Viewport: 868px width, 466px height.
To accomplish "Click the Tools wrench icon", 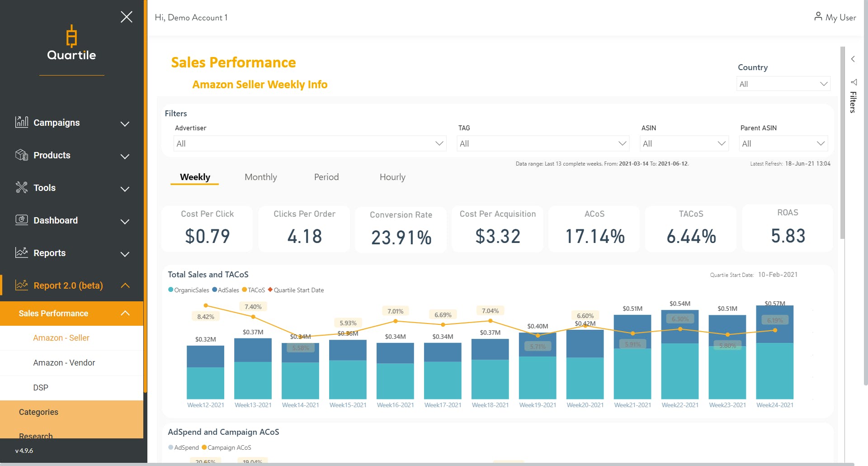I will point(22,187).
